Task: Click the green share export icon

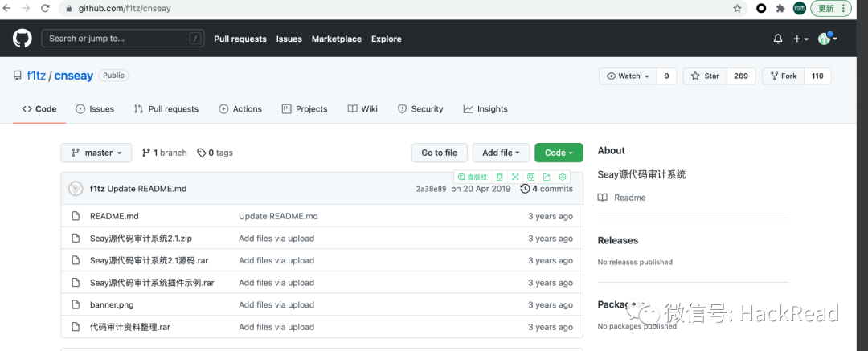Action: [x=547, y=178]
